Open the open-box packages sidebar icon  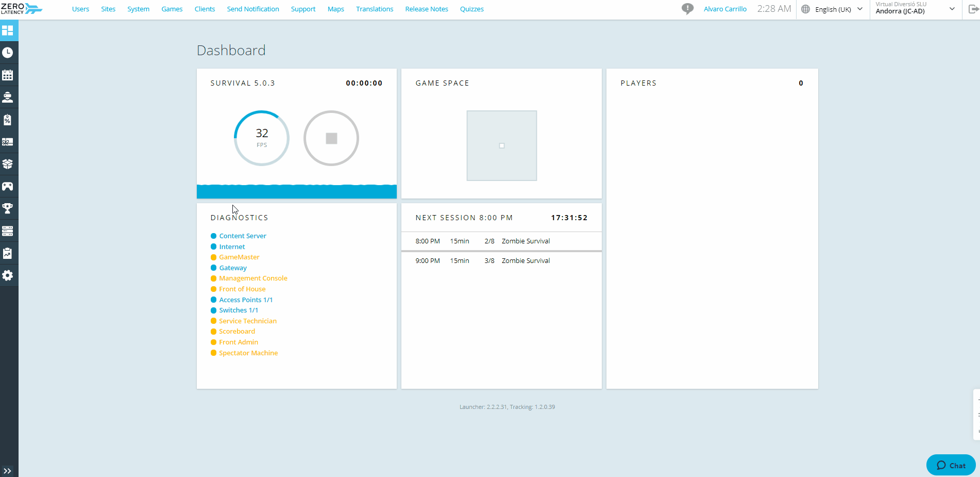(x=8, y=164)
